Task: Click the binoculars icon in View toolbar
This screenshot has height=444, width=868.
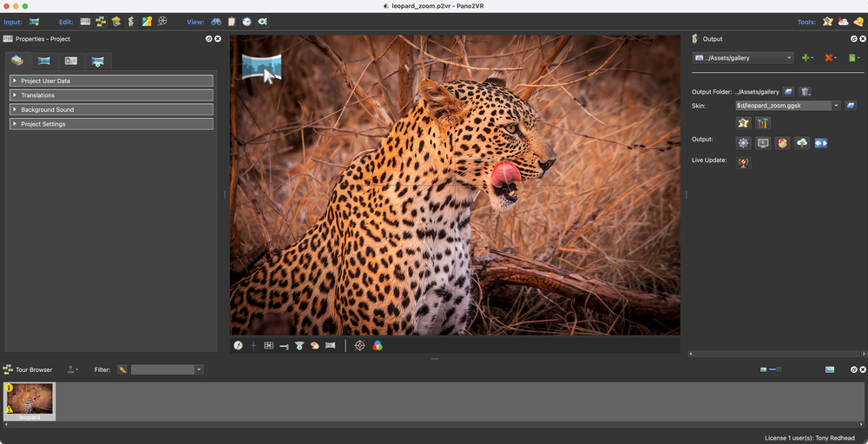Action: click(x=216, y=21)
